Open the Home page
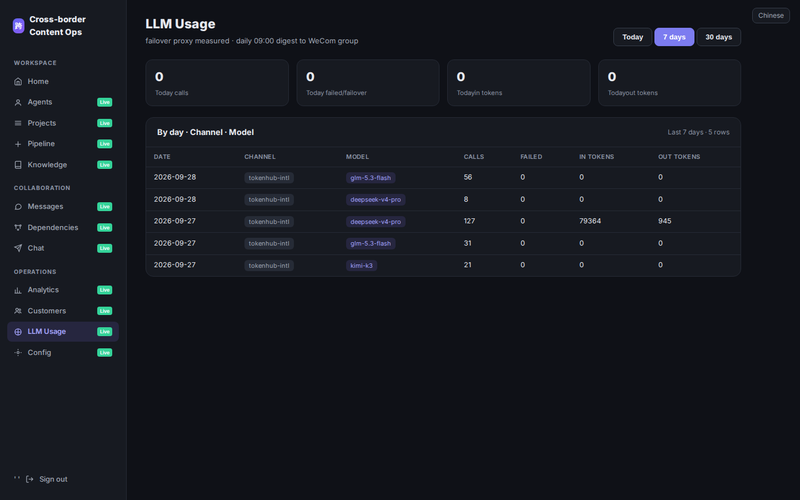 63,82
